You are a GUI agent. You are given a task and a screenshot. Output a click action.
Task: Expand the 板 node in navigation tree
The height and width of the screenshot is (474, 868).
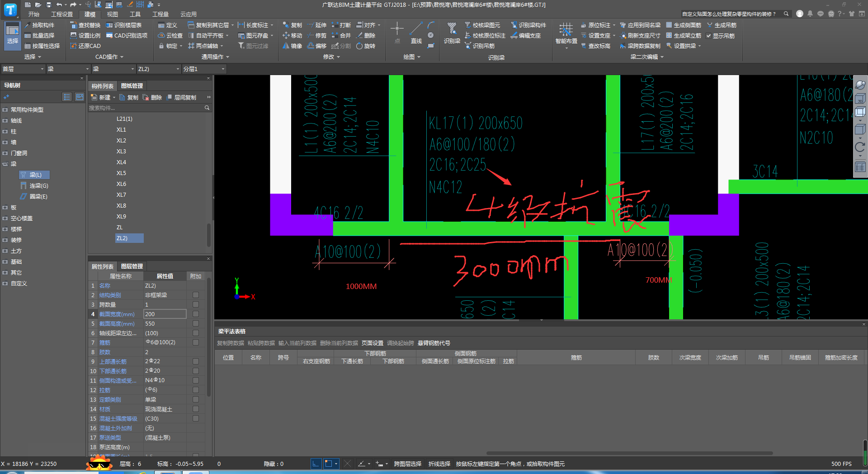pos(5,208)
